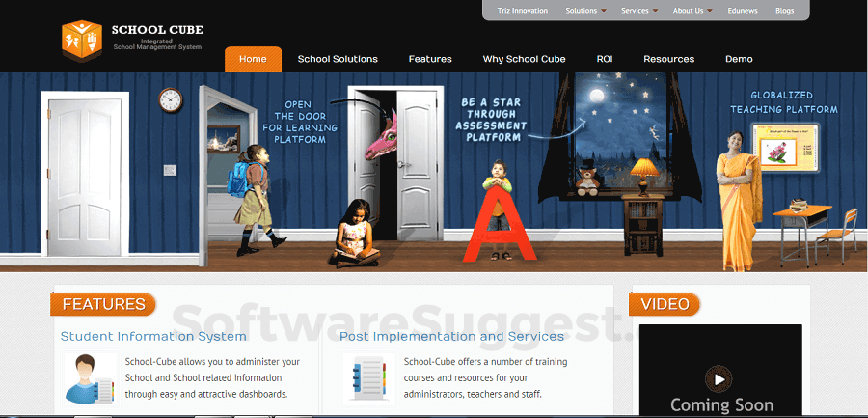Open the Demo menu item
The width and height of the screenshot is (868, 418).
point(739,59)
